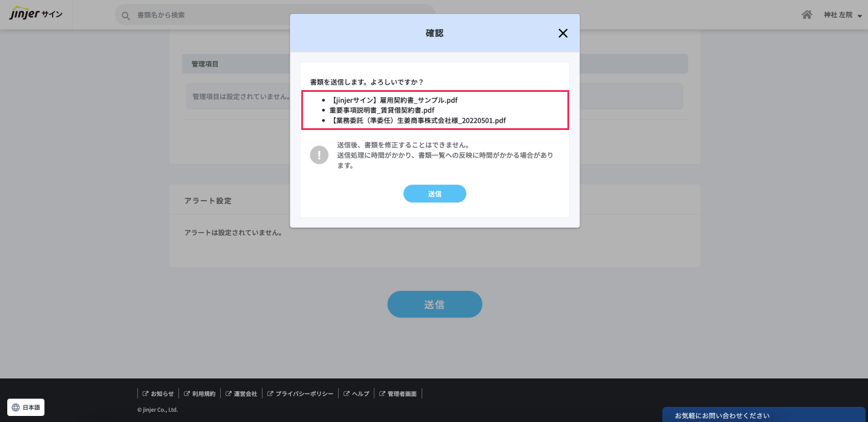Select 雇用契約書_サンプル.pdf in the file list
The image size is (868, 422).
pos(394,100)
